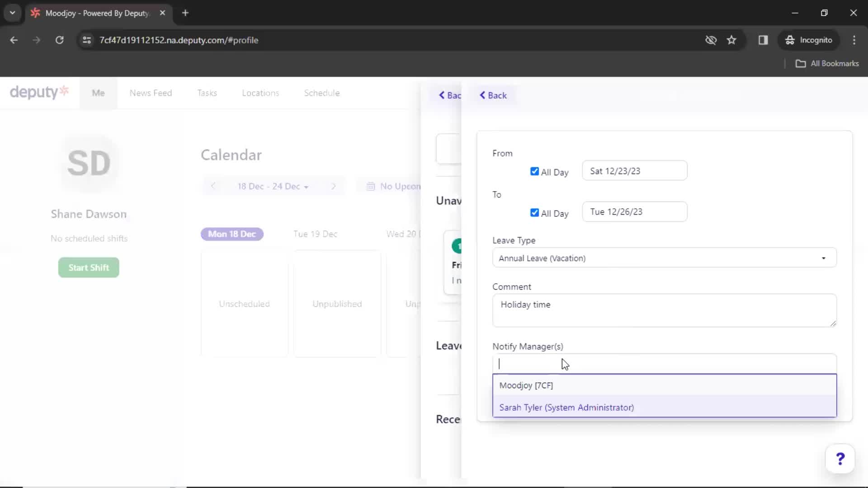Open the Notify Manager(s) dropdown
Screen dimensions: 868x488
click(x=664, y=363)
